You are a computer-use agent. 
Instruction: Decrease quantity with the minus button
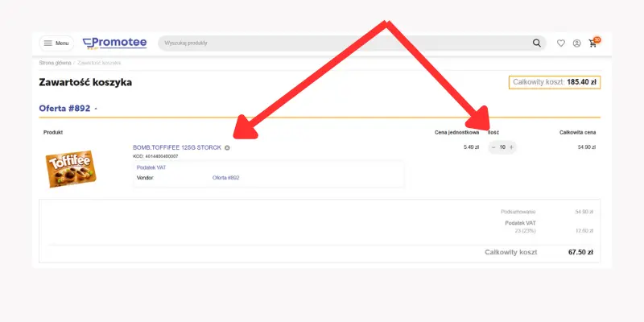[493, 147]
